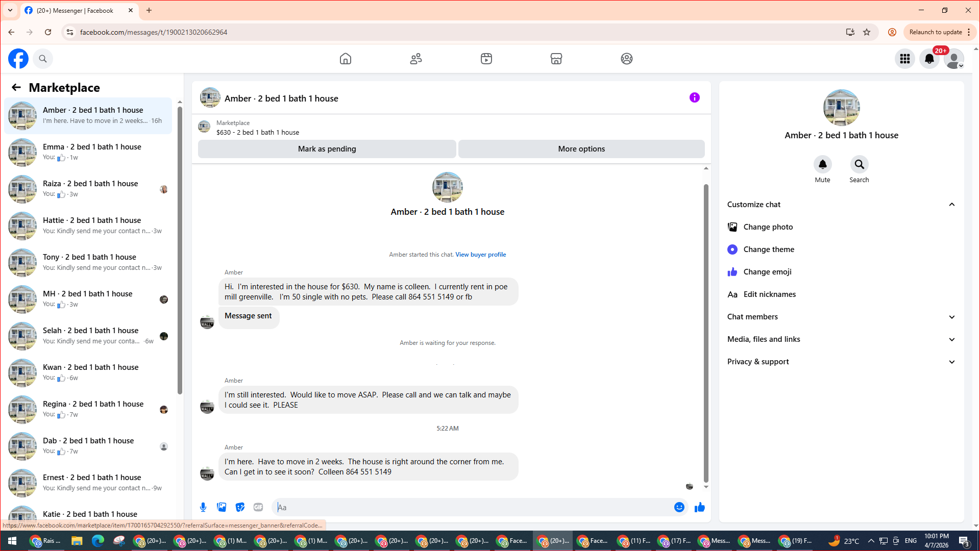Open GIF picker in composer
Viewport: 980px width, 551px height.
coord(258,507)
